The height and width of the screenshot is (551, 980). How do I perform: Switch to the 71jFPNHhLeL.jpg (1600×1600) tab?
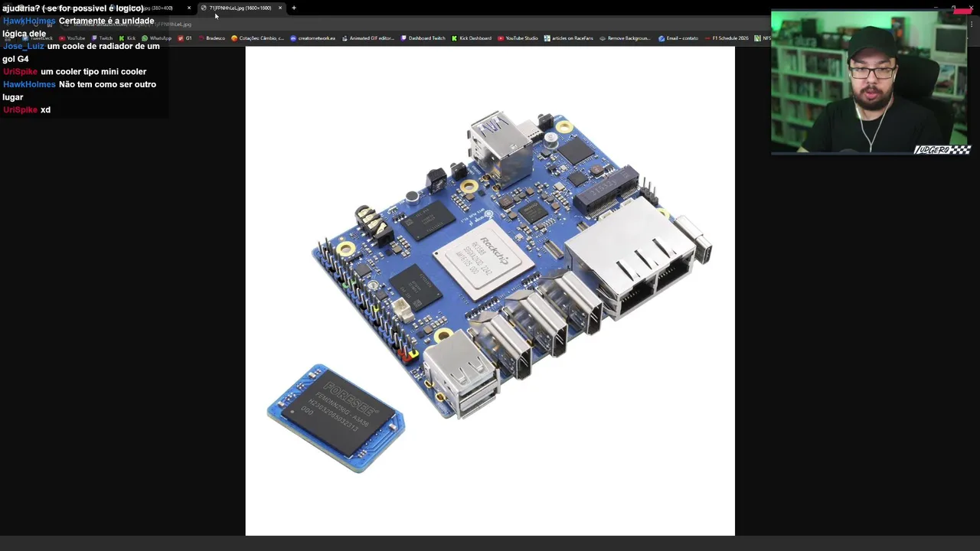pyautogui.click(x=240, y=8)
